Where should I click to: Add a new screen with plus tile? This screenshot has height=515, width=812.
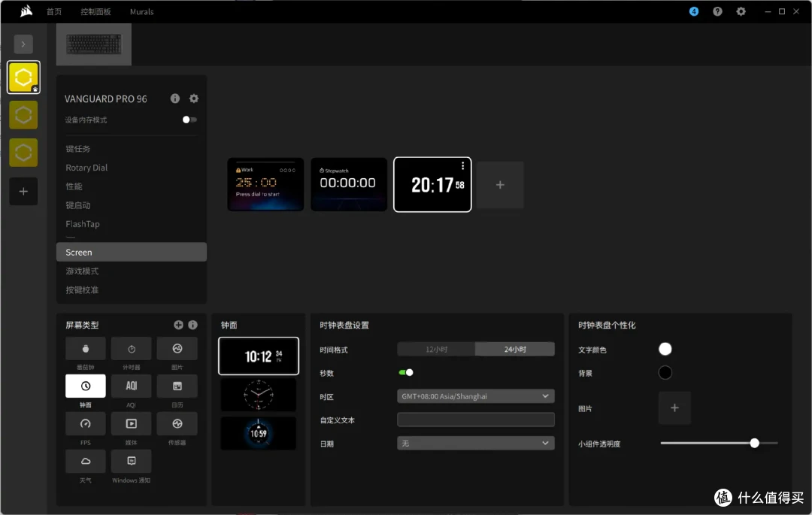click(x=500, y=185)
